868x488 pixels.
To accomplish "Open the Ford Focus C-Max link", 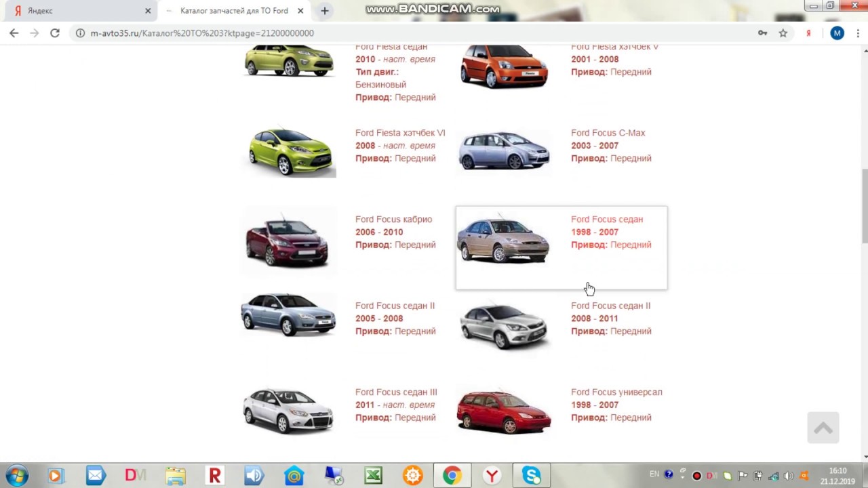I will point(608,133).
